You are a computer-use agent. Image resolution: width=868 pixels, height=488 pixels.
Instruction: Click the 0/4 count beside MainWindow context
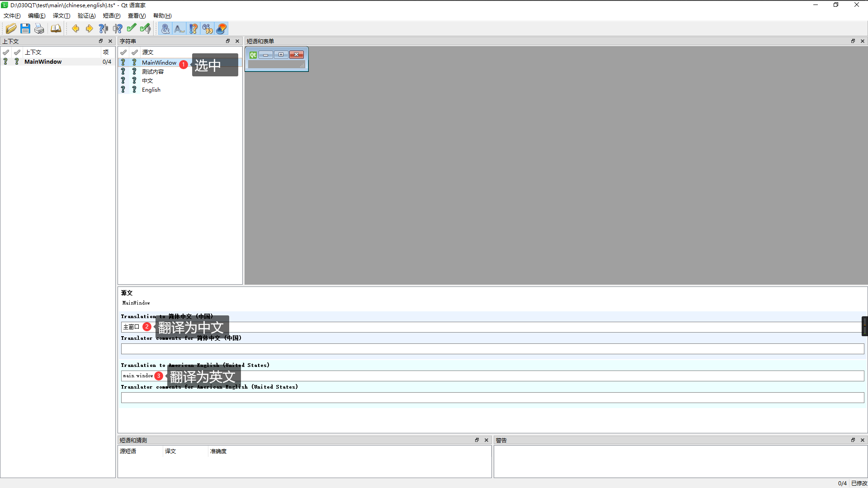point(107,62)
